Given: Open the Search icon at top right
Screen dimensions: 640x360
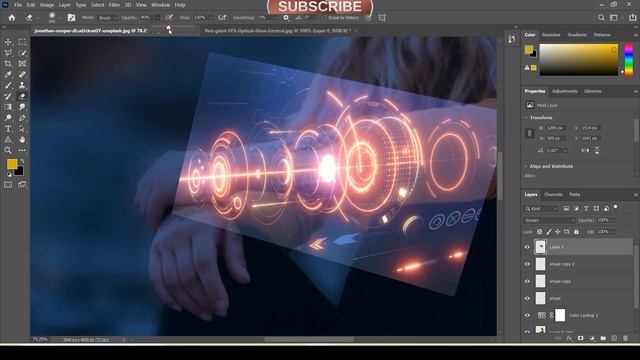Looking at the screenshot, I should (x=601, y=18).
